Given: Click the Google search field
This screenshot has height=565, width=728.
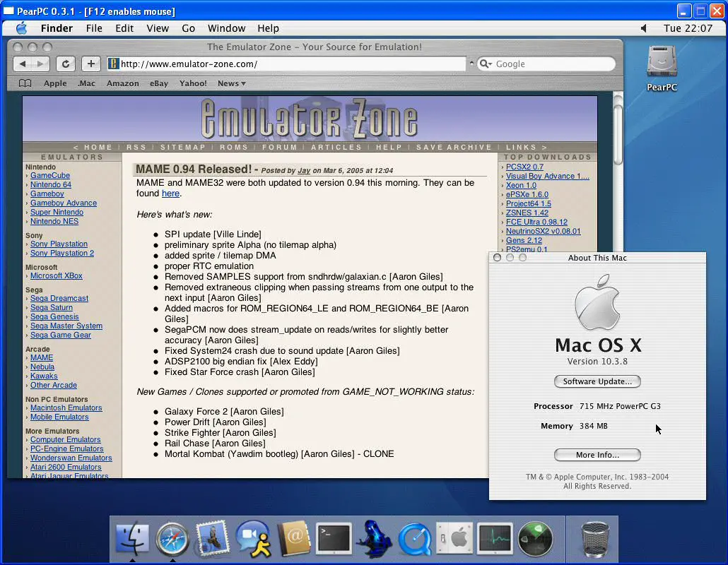Looking at the screenshot, I should tap(546, 64).
